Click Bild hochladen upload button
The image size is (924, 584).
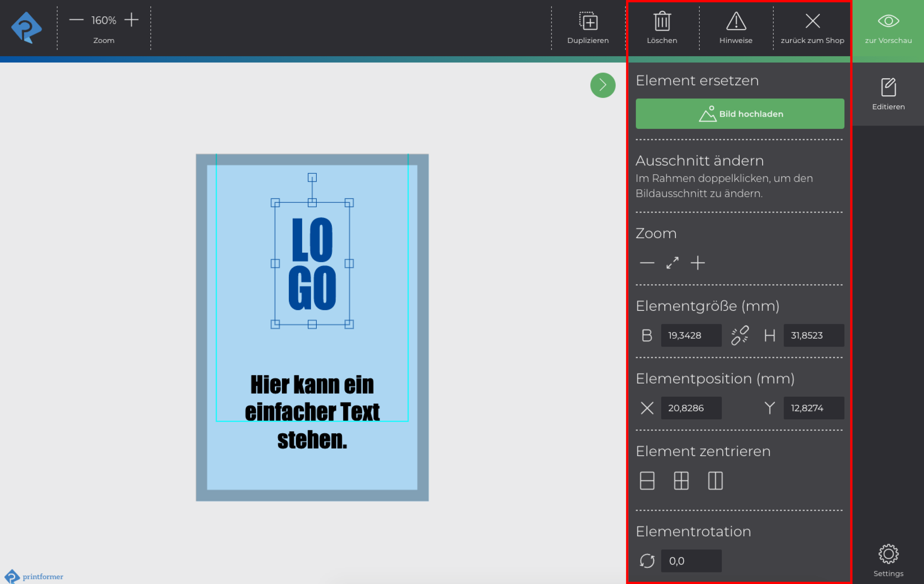coord(739,114)
